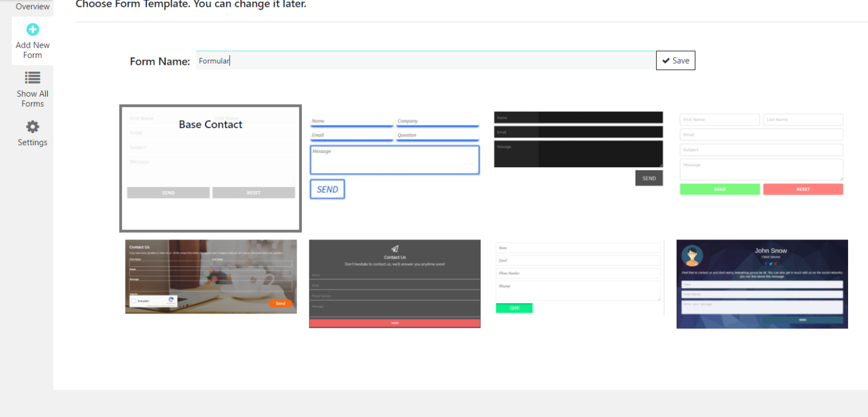Screen dimensions: 868x417
Task: Go to Overview in the sidebar
Action: pyautogui.click(x=32, y=7)
